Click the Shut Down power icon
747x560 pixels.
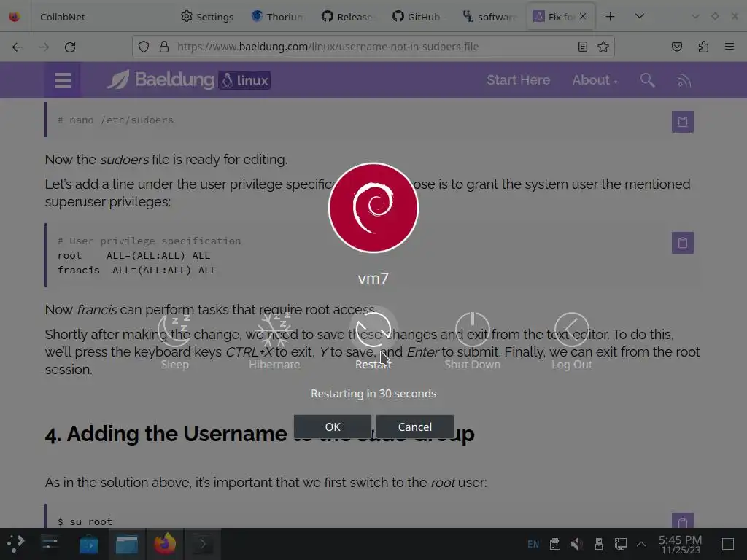473,330
